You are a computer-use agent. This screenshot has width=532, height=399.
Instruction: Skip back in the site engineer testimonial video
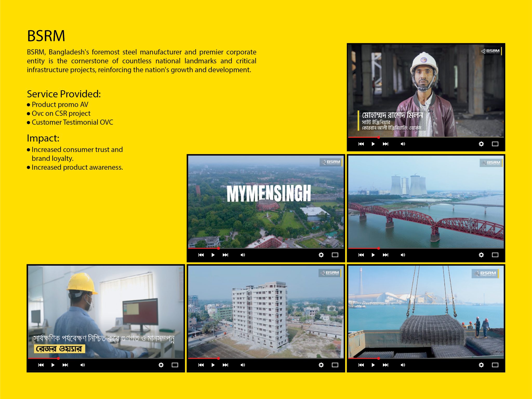pos(361,144)
